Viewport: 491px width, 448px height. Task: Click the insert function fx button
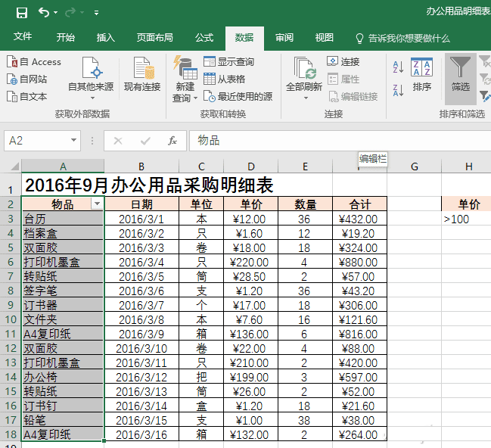tap(172, 141)
